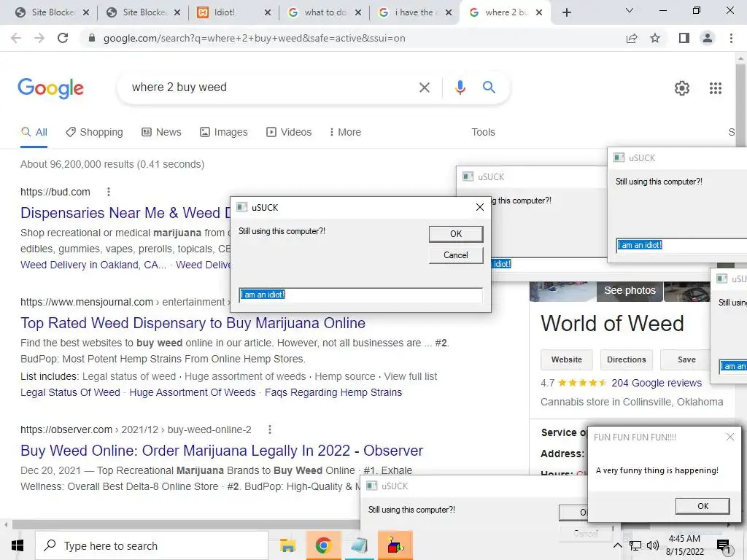
Task: Click Cancel in the front uSUCK dialog
Action: [x=456, y=255]
